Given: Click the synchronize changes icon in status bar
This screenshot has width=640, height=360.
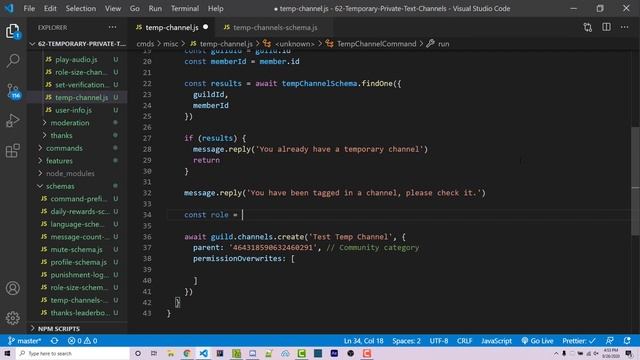Looking at the screenshot, I should pyautogui.click(x=54, y=341).
